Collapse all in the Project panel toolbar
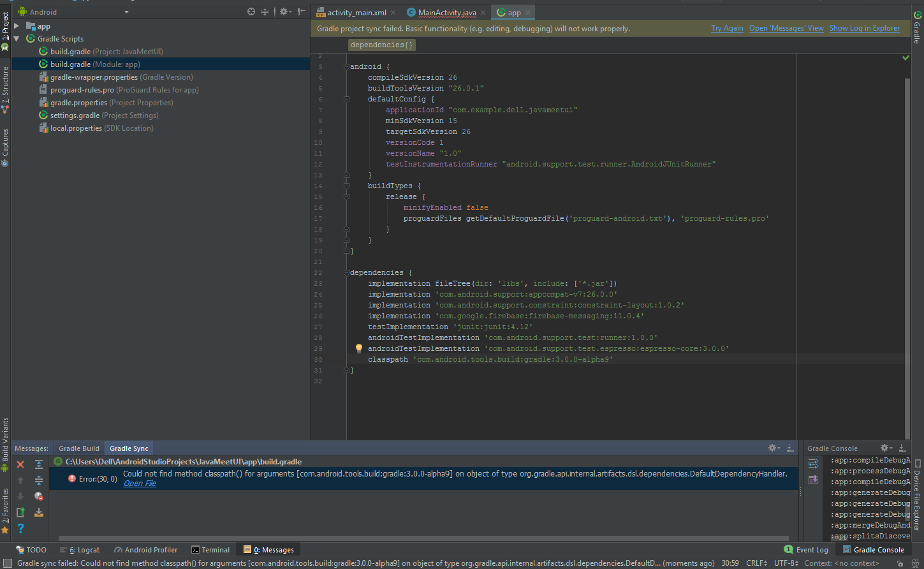The width and height of the screenshot is (924, 569). click(x=265, y=11)
